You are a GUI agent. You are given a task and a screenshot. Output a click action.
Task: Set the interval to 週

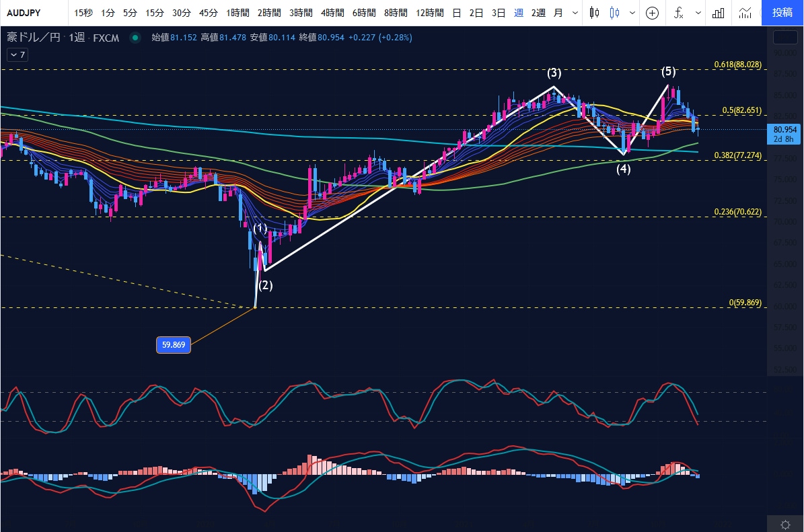coord(519,13)
